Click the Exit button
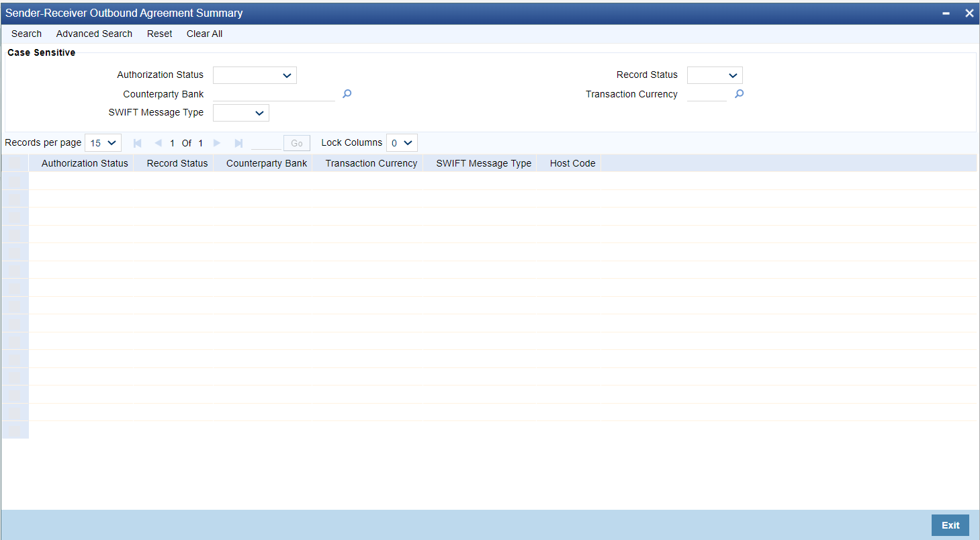Screen dimensions: 980x540 tap(950, 525)
